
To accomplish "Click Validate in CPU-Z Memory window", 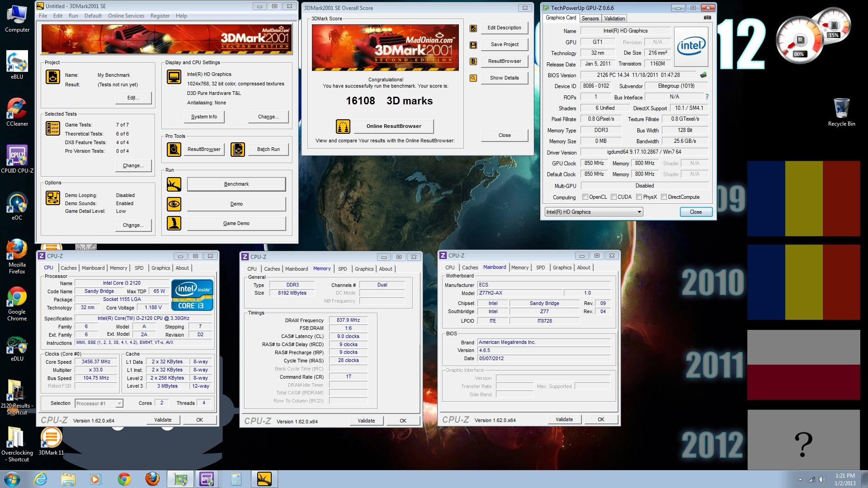I will tap(366, 421).
